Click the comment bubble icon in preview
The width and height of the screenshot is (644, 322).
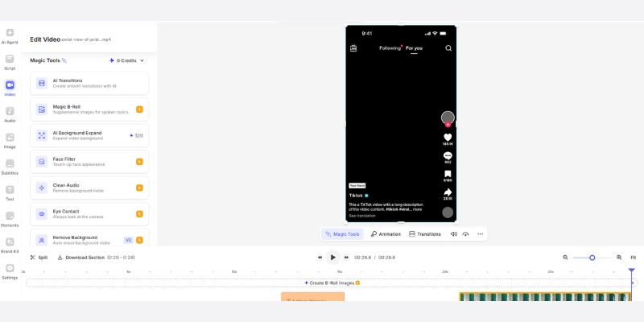(x=448, y=155)
